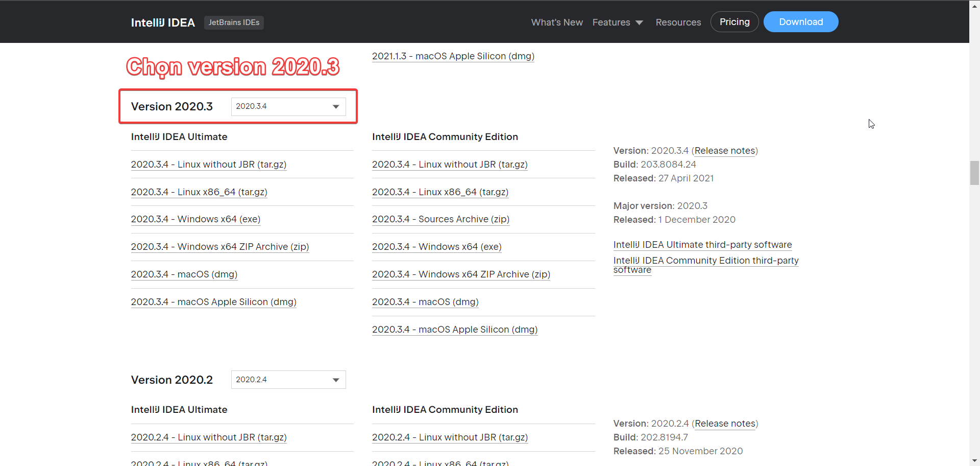Click the IntelliJ IDEA logo
Screen dimensions: 980x466
[x=163, y=22]
